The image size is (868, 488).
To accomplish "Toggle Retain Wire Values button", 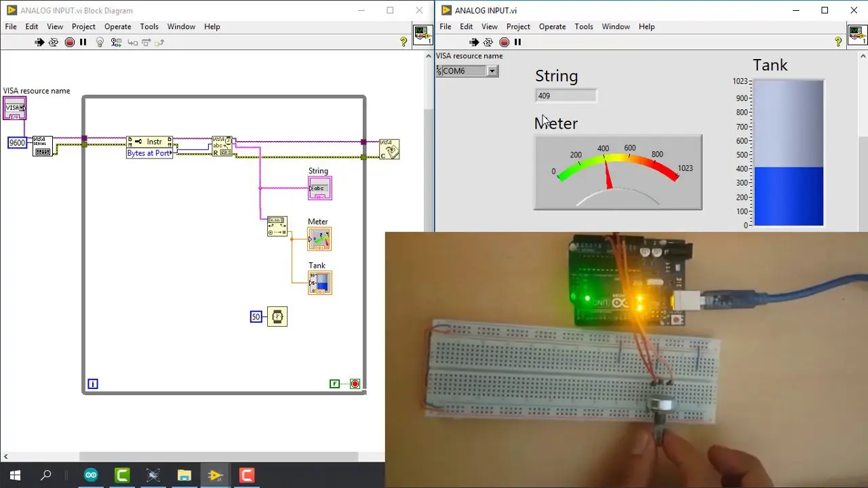I will [116, 42].
